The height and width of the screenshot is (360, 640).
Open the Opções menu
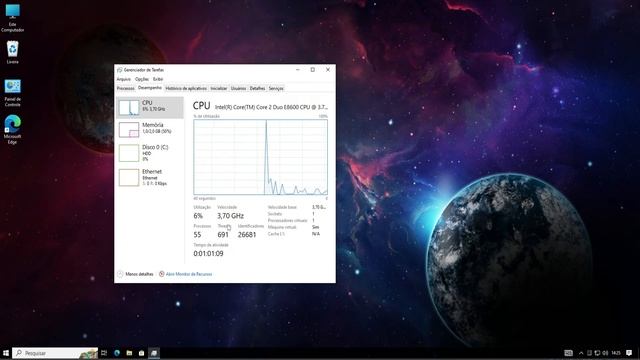[x=142, y=79]
